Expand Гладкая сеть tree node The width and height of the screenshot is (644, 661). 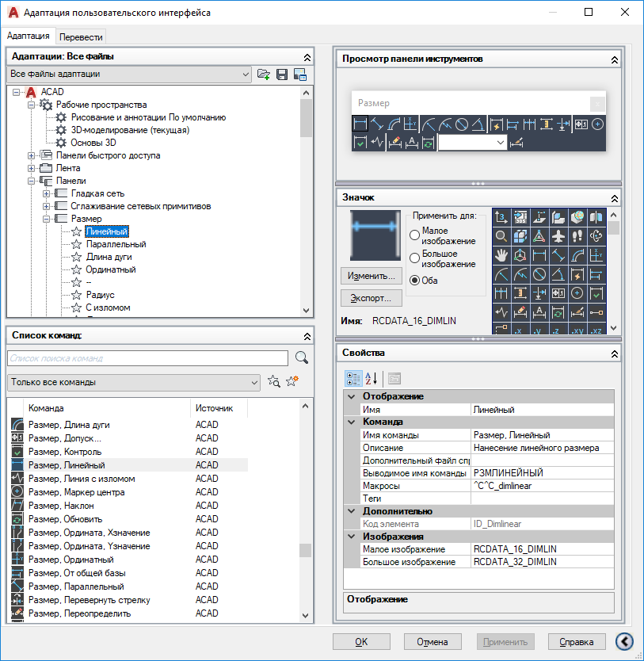[x=46, y=193]
